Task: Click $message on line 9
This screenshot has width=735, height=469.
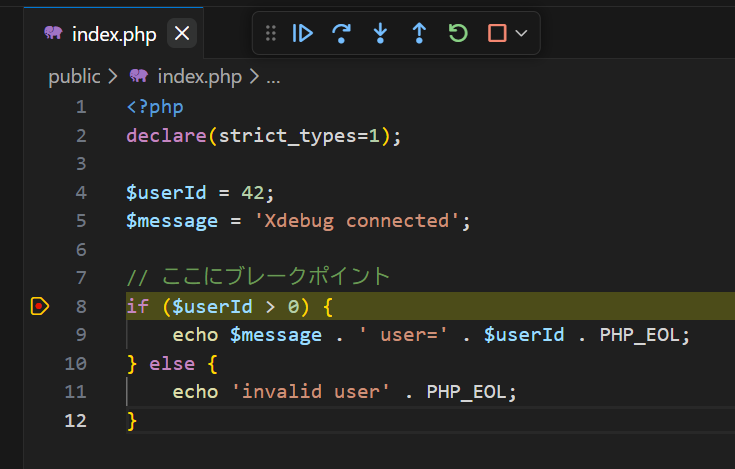Action: click(276, 335)
